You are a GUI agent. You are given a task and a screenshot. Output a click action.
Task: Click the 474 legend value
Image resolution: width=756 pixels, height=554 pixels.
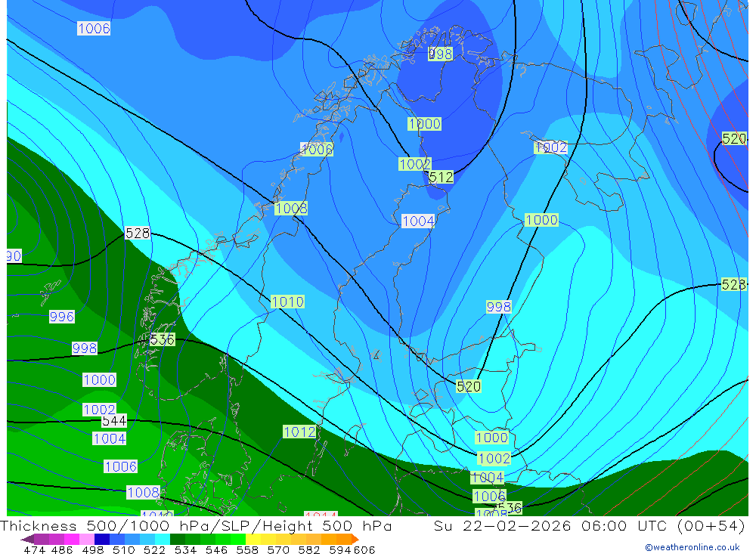point(34,549)
